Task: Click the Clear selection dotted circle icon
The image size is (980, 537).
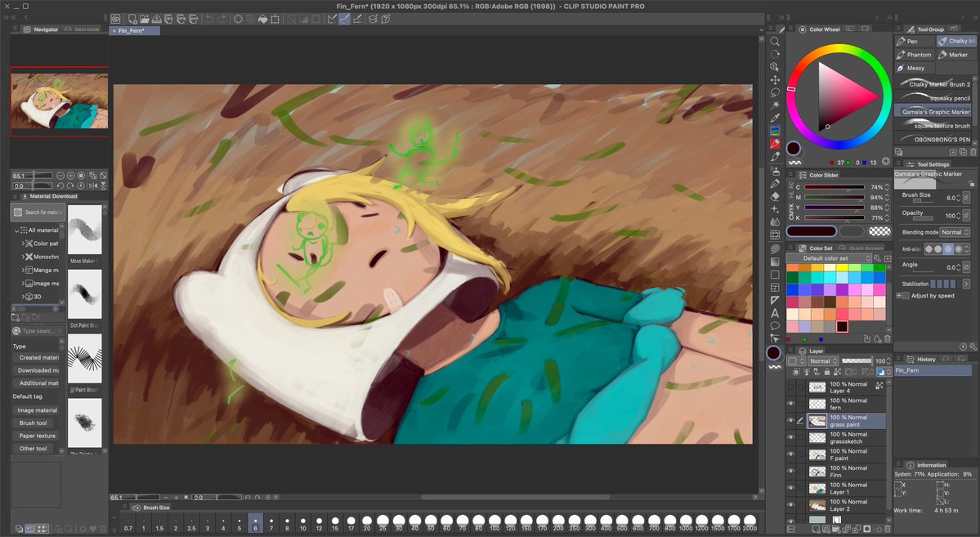Action: [x=238, y=19]
